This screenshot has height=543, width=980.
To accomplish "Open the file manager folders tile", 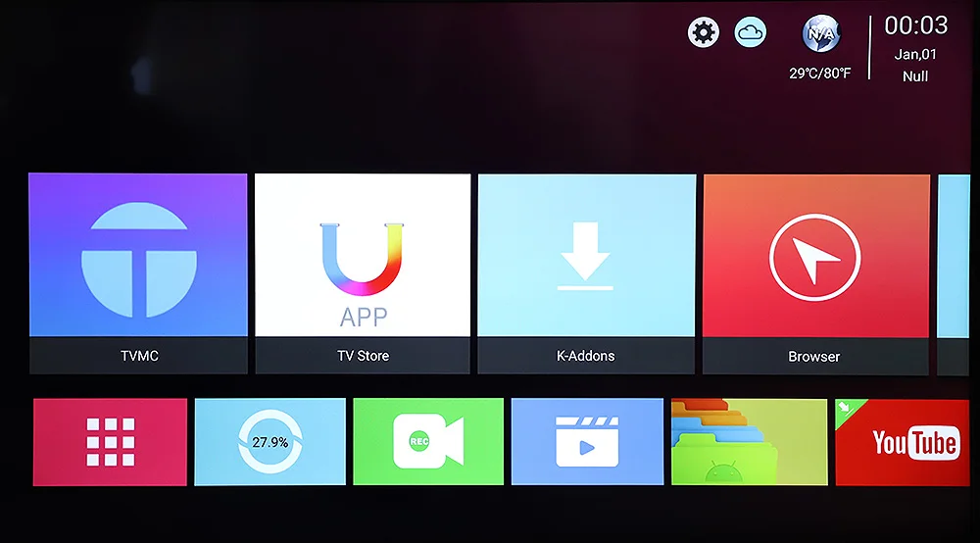I will click(750, 442).
